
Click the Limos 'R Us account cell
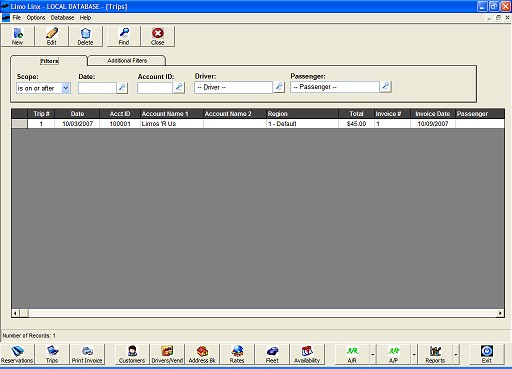point(172,124)
